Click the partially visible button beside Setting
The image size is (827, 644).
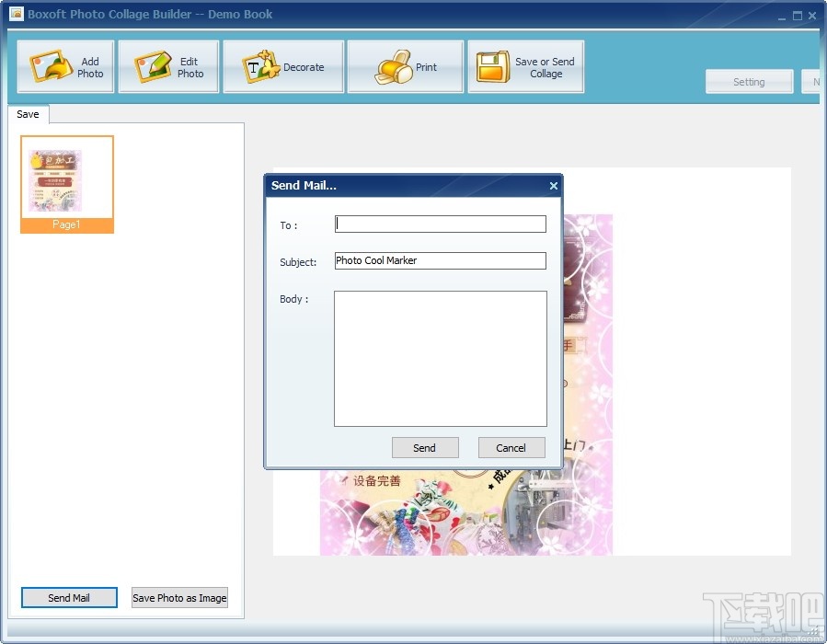click(817, 82)
